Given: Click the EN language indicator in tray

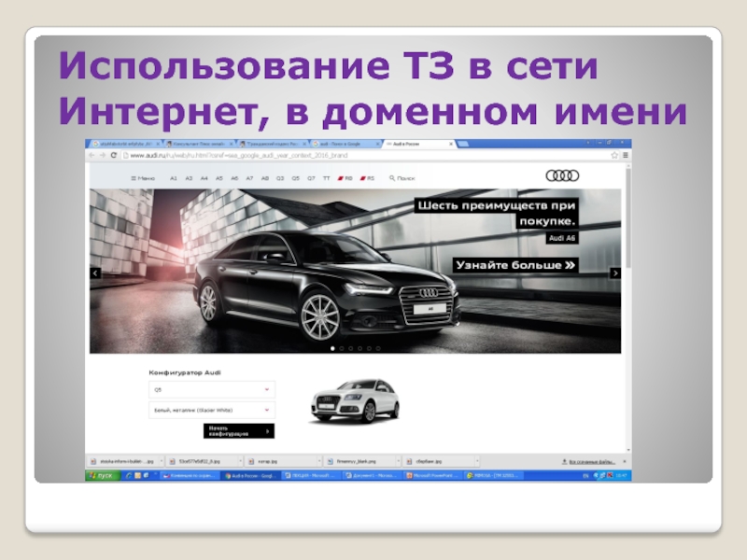Looking at the screenshot, I should (585, 476).
